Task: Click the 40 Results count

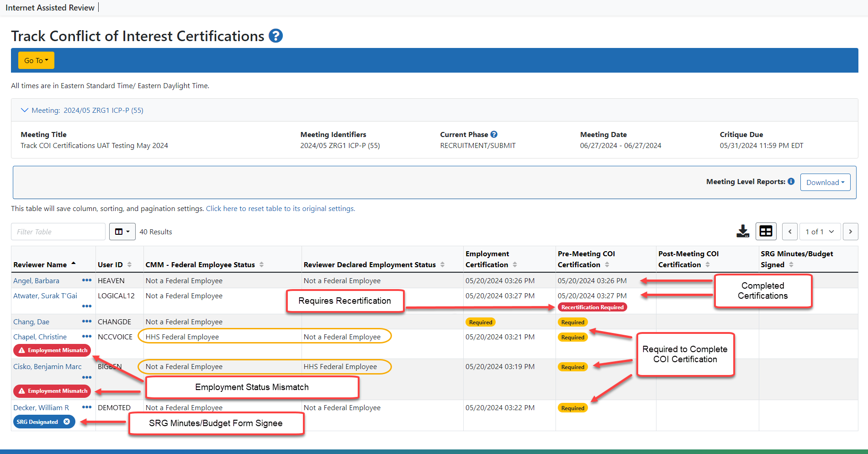Action: [x=156, y=232]
